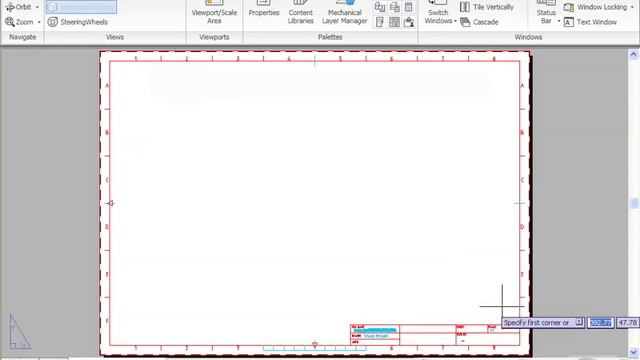Open the Mechanical Layer Manager
The height and width of the screenshot is (360, 640).
click(344, 13)
